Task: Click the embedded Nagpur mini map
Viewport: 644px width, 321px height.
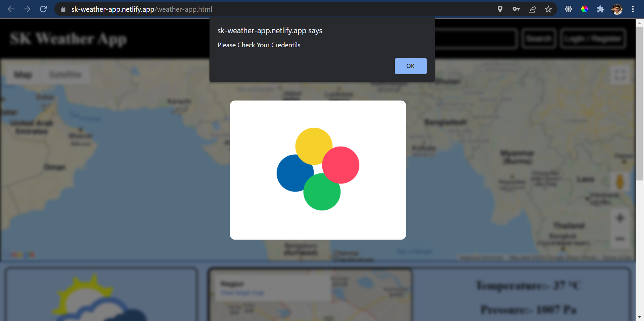Action: (x=310, y=295)
